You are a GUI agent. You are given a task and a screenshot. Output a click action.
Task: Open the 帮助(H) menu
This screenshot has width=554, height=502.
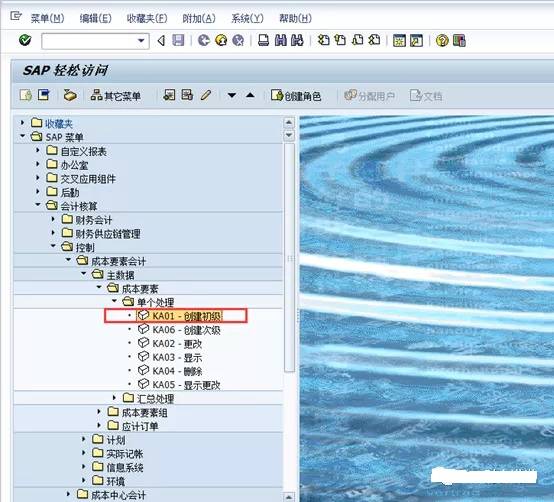point(295,18)
